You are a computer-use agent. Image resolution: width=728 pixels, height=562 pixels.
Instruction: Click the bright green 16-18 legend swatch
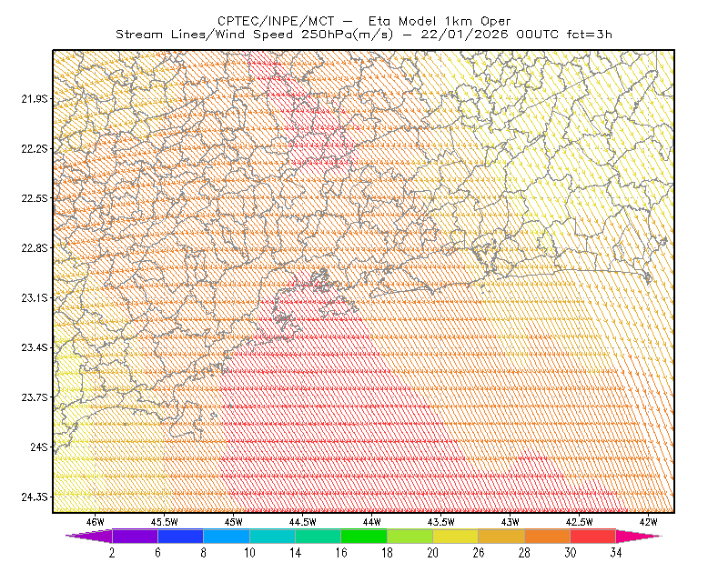364,536
